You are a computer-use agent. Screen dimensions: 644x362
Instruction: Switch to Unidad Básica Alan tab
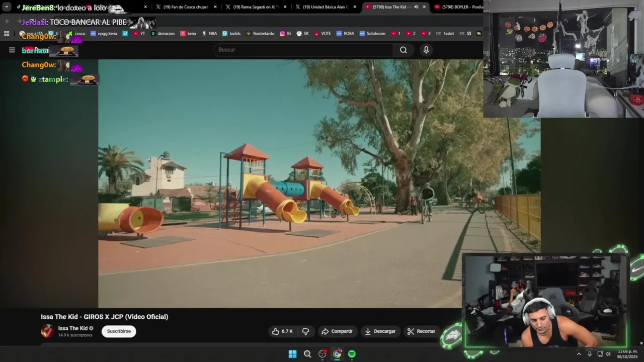(x=326, y=7)
